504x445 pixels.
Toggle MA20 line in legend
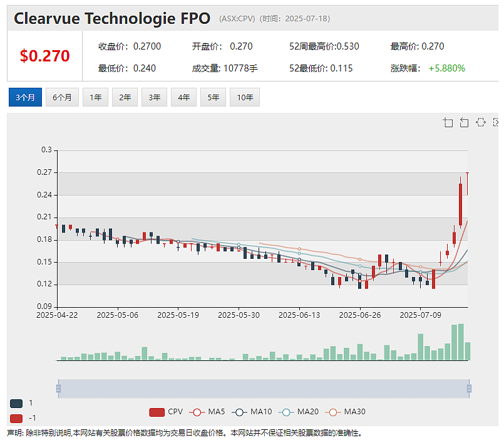(299, 412)
